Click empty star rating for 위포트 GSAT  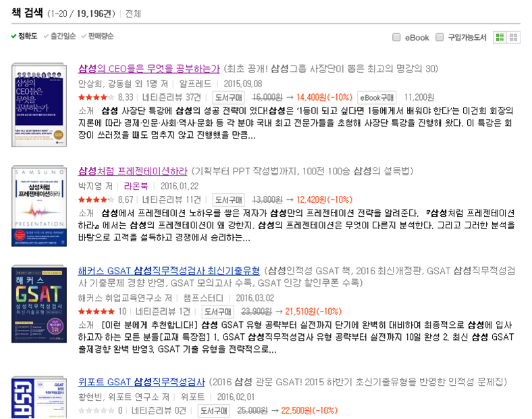pyautogui.click(x=101, y=410)
